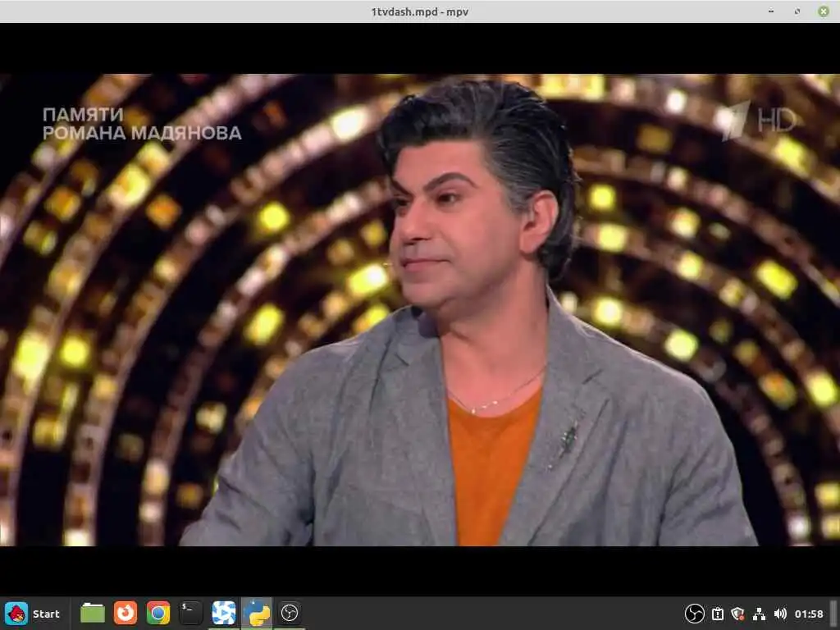Open the network connections tray icon
Screen dimensions: 840x630
click(x=759, y=614)
